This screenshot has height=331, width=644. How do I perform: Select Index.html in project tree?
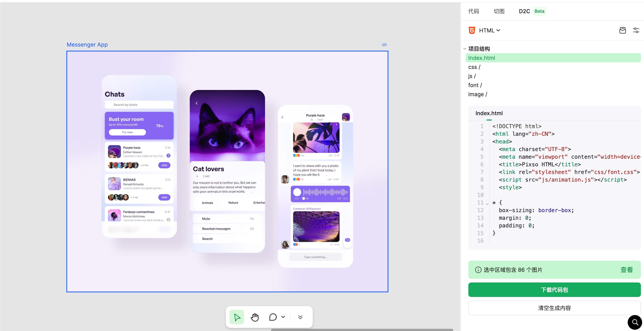(x=482, y=58)
